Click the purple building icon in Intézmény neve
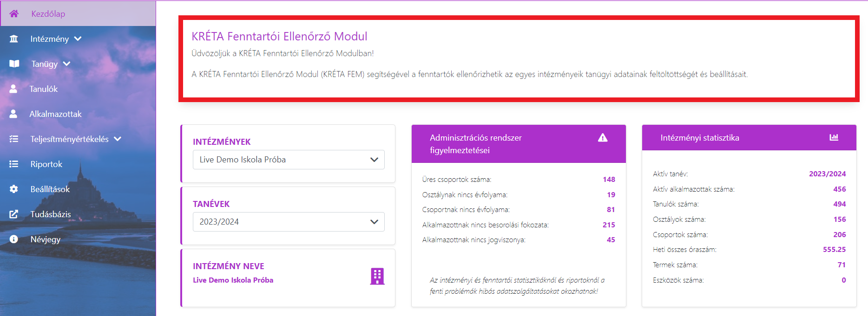This screenshot has width=868, height=316. click(377, 276)
